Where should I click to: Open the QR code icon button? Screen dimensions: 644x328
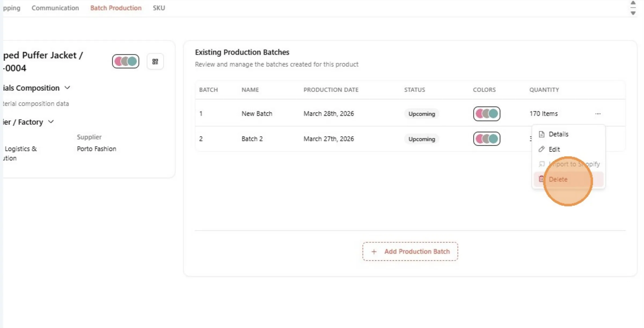155,62
